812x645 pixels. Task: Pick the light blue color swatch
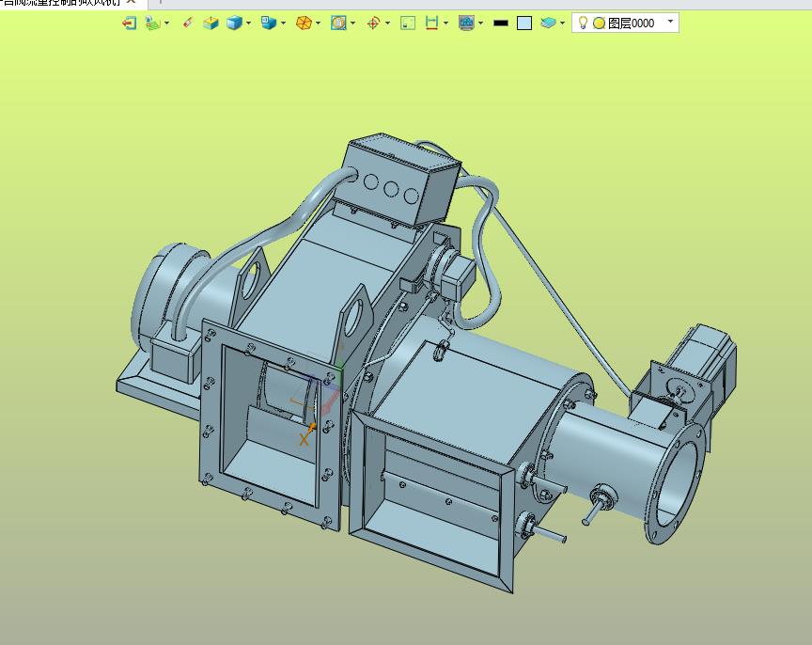[x=524, y=23]
